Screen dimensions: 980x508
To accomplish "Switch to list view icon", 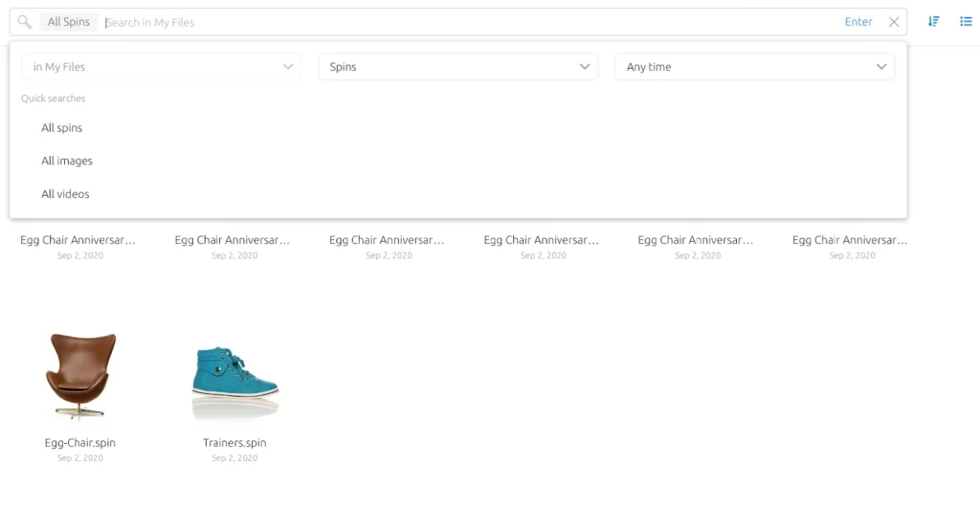I will click(966, 21).
